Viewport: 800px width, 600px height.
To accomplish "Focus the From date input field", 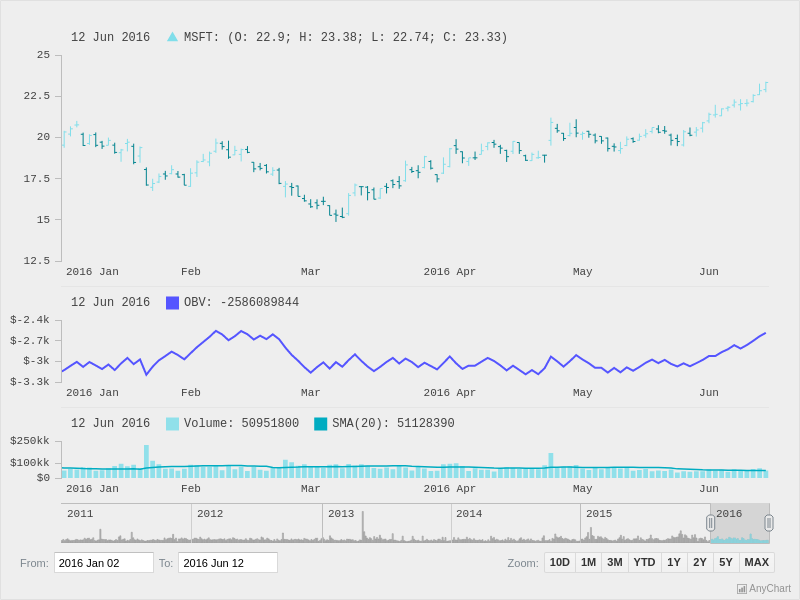I will pyautogui.click(x=104, y=563).
